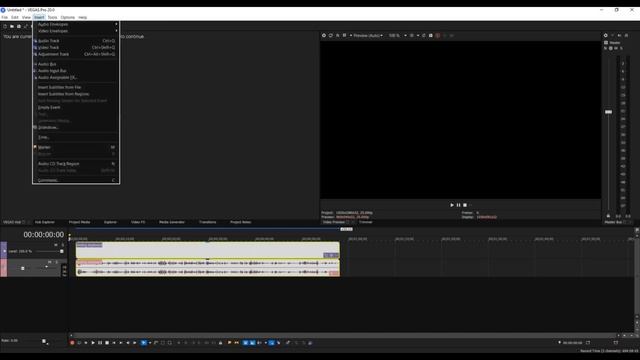Switch to the Explorer tab
Screen dimensions: 640x360
pos(110,222)
